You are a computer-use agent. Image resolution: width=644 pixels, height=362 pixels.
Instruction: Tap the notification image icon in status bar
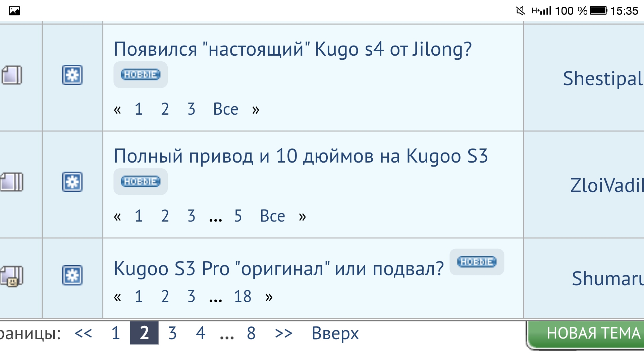click(14, 11)
